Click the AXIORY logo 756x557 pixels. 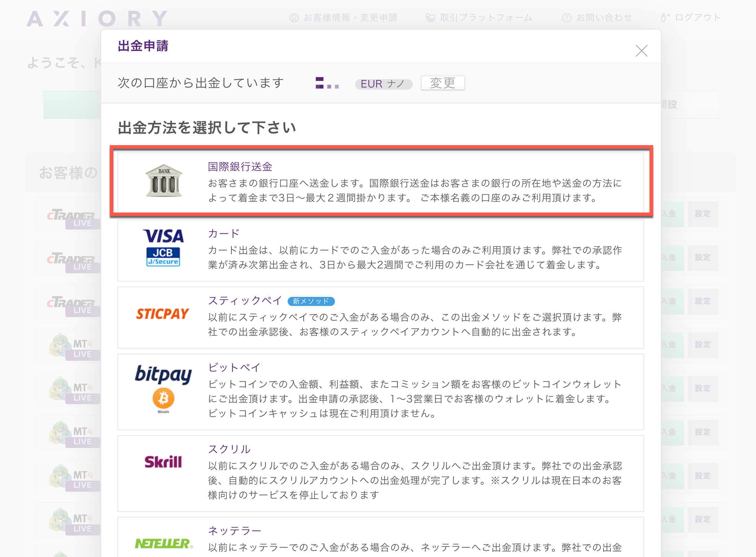point(97,19)
